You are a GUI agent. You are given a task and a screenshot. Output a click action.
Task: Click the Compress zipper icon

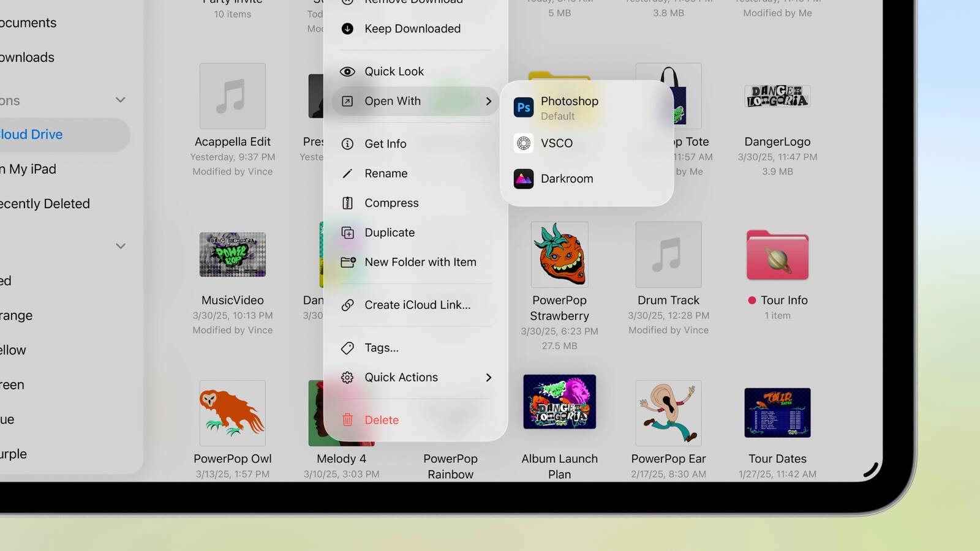coord(348,203)
